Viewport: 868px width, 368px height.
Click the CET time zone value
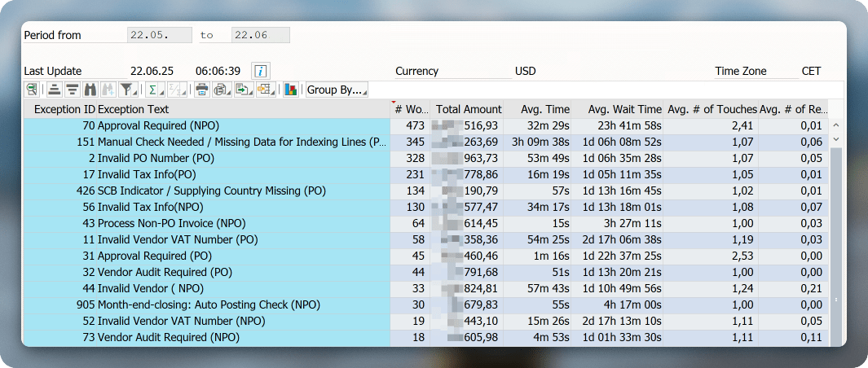coord(811,71)
